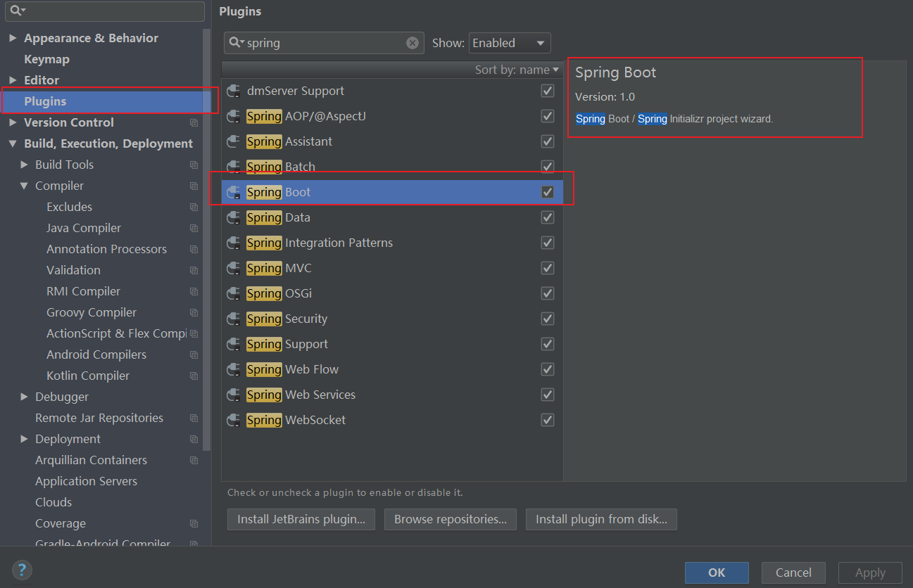Select the Spring Integration Patterns plugin row
The width and height of the screenshot is (913, 588).
pos(392,243)
